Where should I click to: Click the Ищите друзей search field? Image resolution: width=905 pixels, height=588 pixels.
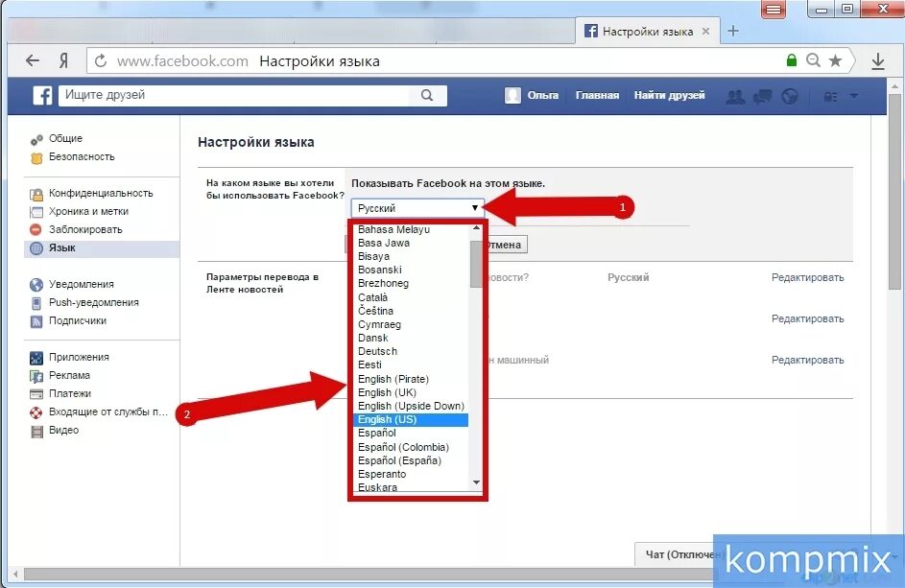coord(252,95)
